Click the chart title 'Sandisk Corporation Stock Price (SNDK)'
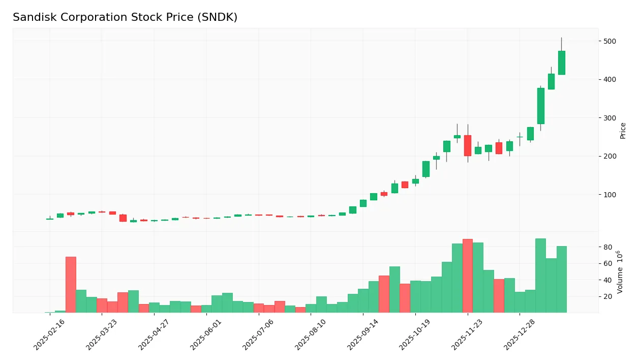The height and width of the screenshot is (364, 639). point(126,17)
